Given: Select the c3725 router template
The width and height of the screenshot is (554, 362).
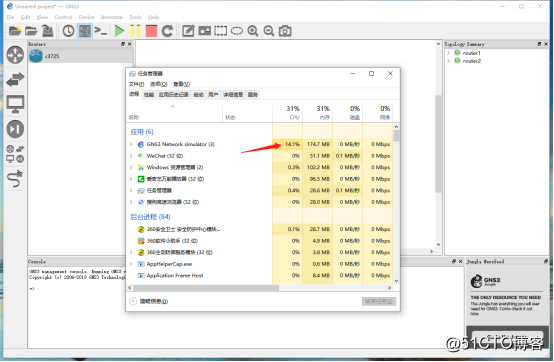Looking at the screenshot, I should pos(81,56).
